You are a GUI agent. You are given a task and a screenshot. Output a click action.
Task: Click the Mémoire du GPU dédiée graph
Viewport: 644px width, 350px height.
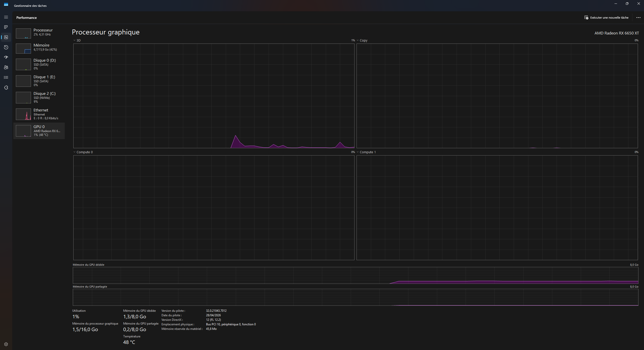(x=356, y=275)
